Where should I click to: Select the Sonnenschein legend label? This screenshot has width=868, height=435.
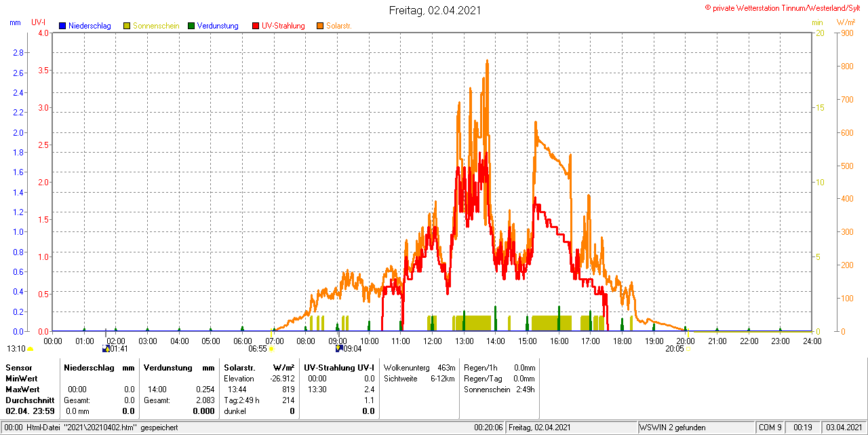point(156,26)
